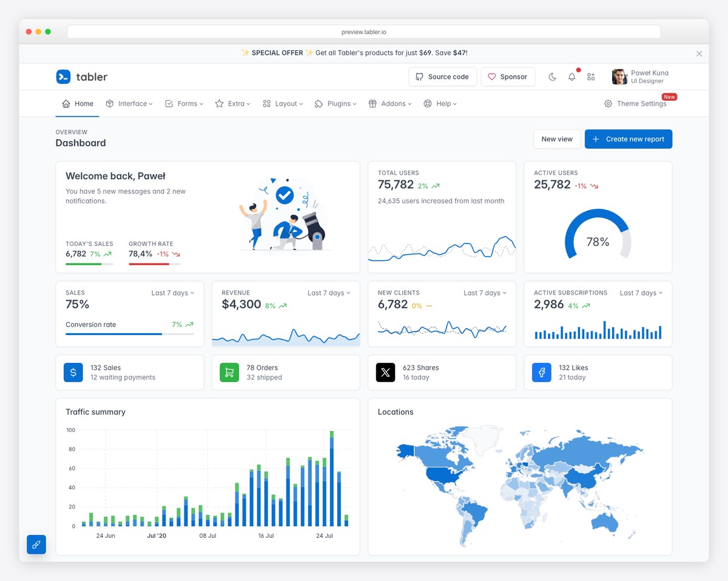The width and height of the screenshot is (728, 581).
Task: Toggle dark mode with the moon icon
Action: tap(552, 76)
